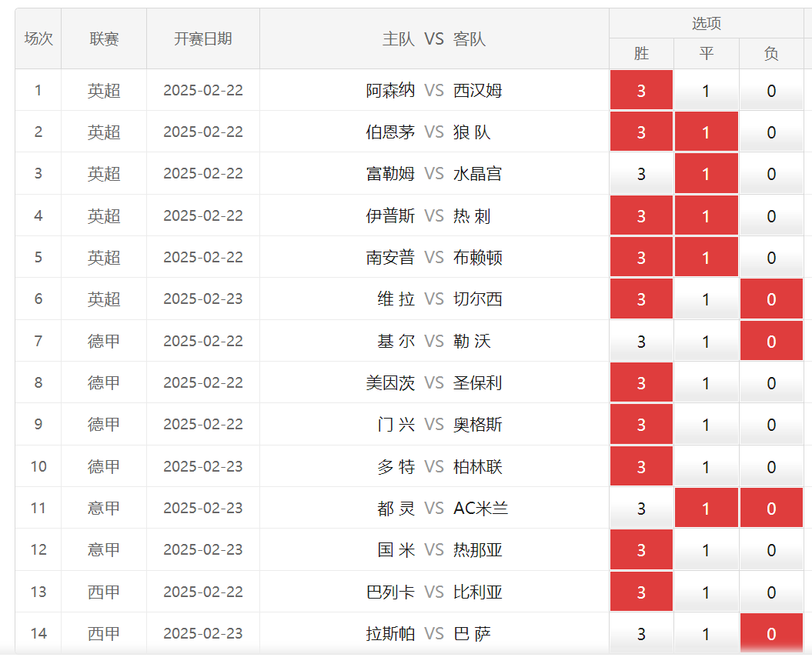Image resolution: width=812 pixels, height=664 pixels.
Task: Click the 胜 column header
Action: point(641,53)
